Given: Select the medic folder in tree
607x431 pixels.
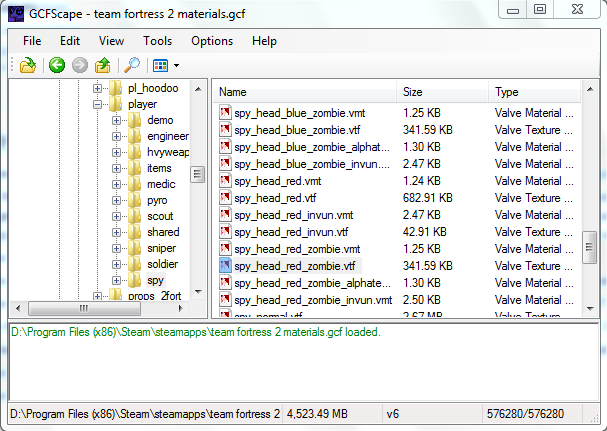Looking at the screenshot, I should pyautogui.click(x=161, y=184).
